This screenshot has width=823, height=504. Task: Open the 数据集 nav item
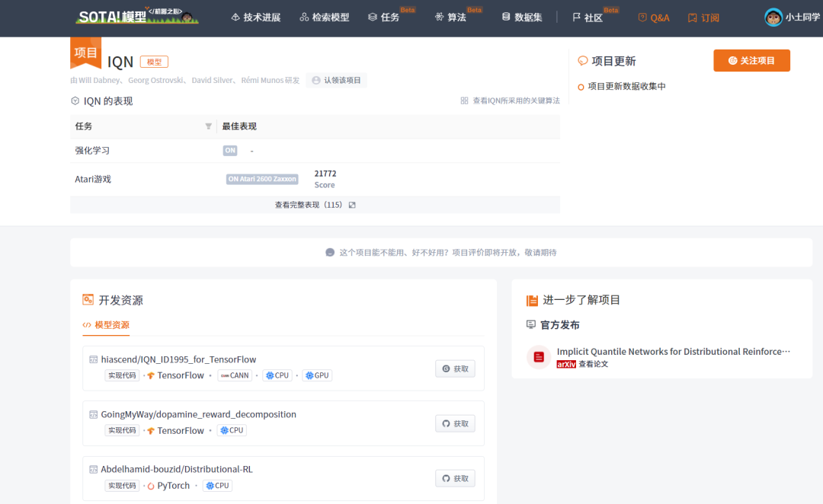(522, 18)
